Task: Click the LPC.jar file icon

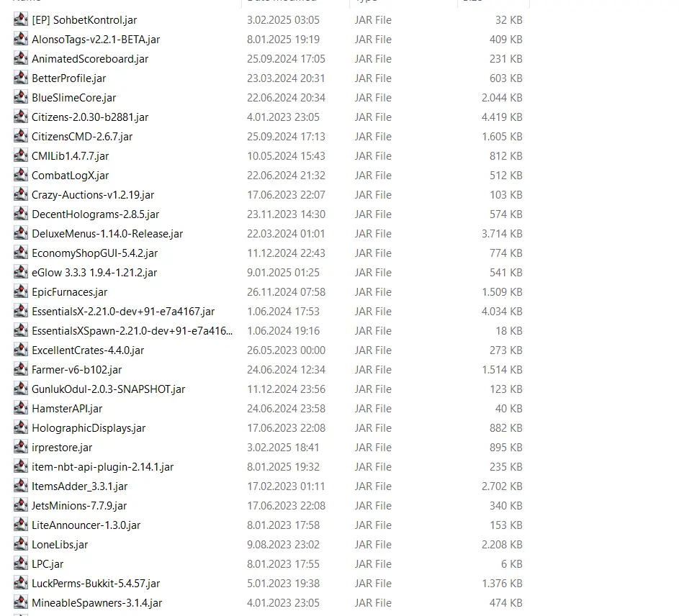Action: pos(21,564)
